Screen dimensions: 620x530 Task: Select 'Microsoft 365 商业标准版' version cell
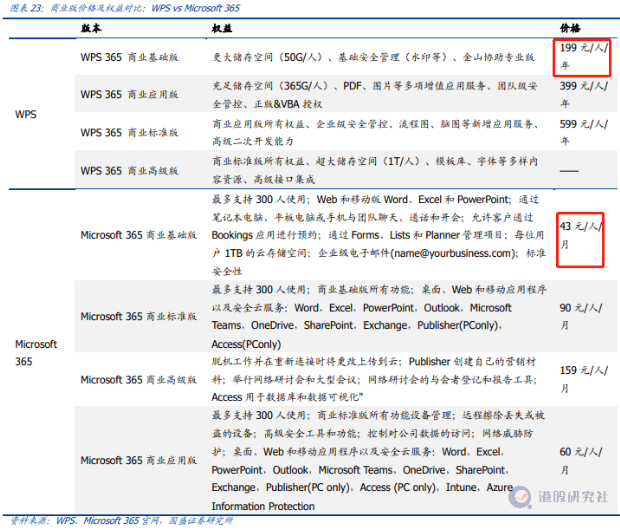(138, 316)
